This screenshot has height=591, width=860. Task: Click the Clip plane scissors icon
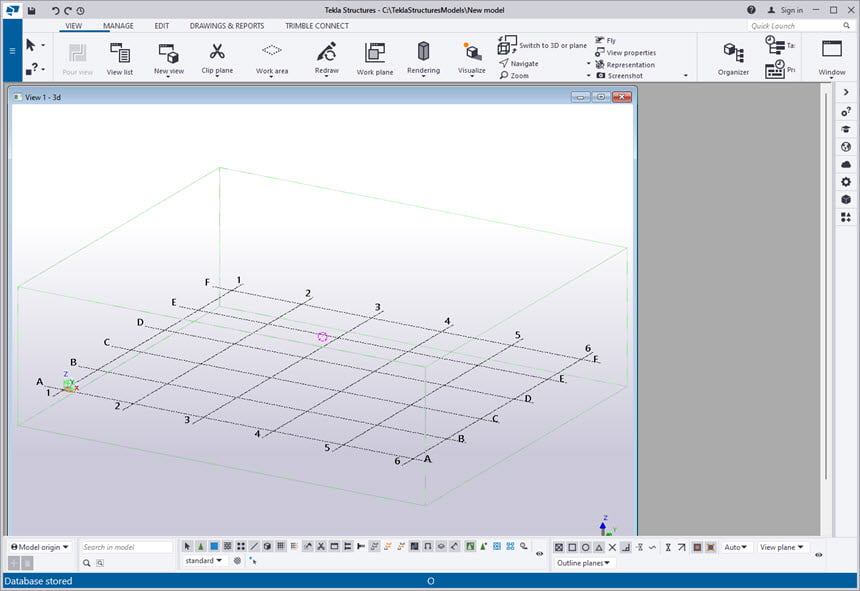pyautogui.click(x=217, y=52)
